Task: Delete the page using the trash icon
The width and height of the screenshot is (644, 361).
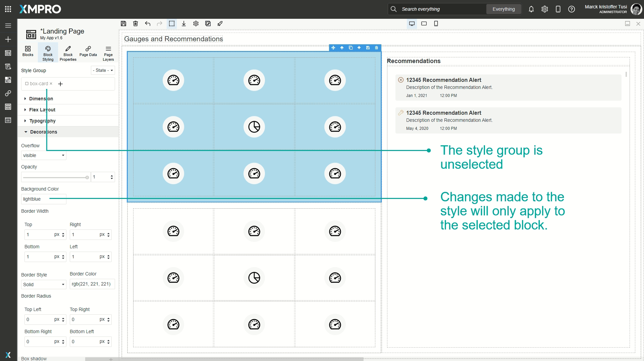Action: tap(136, 23)
